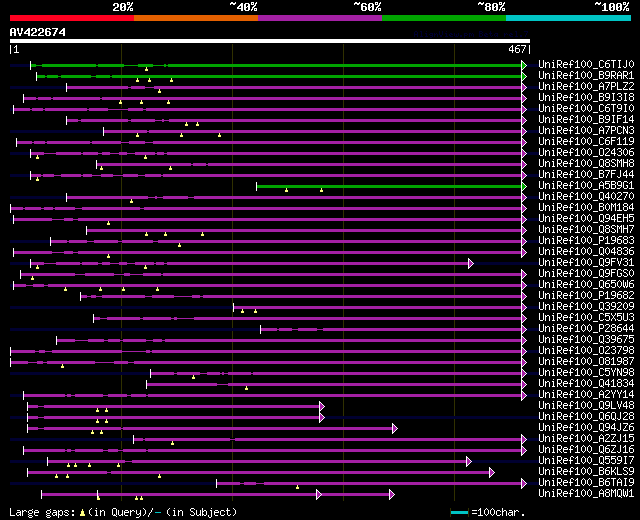
Task: Select the UniRef100_Q8SMH8 label
Action: [x=586, y=164]
